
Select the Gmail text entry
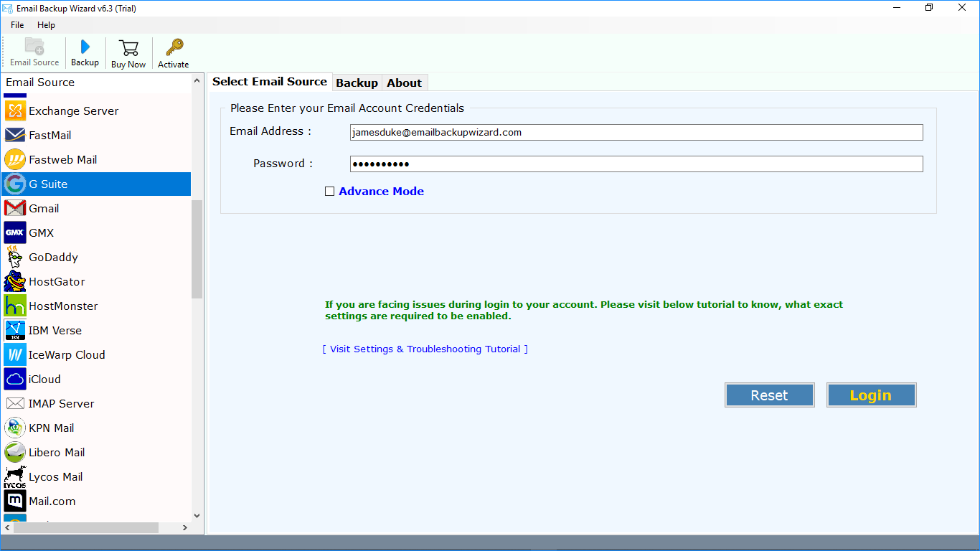point(44,208)
